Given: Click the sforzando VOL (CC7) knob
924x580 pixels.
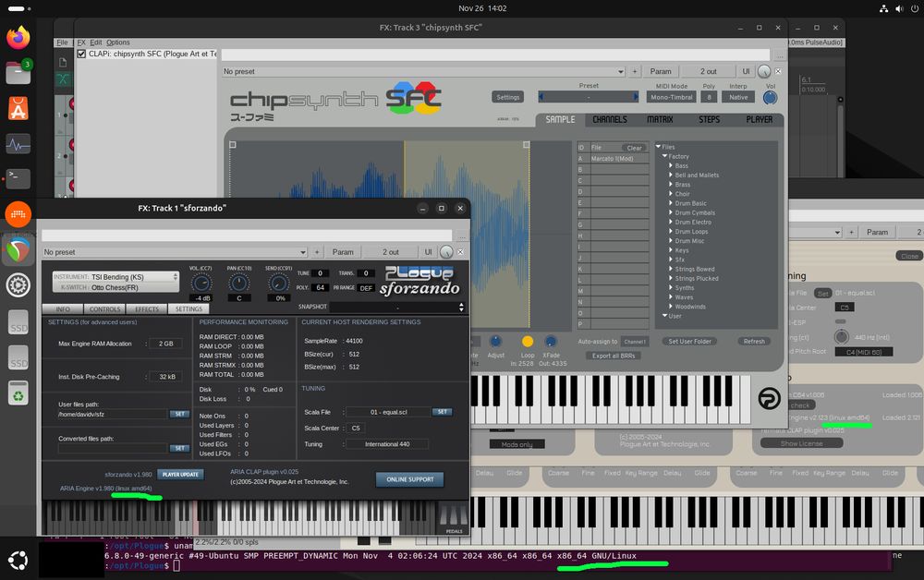Looking at the screenshot, I should pyautogui.click(x=201, y=284).
